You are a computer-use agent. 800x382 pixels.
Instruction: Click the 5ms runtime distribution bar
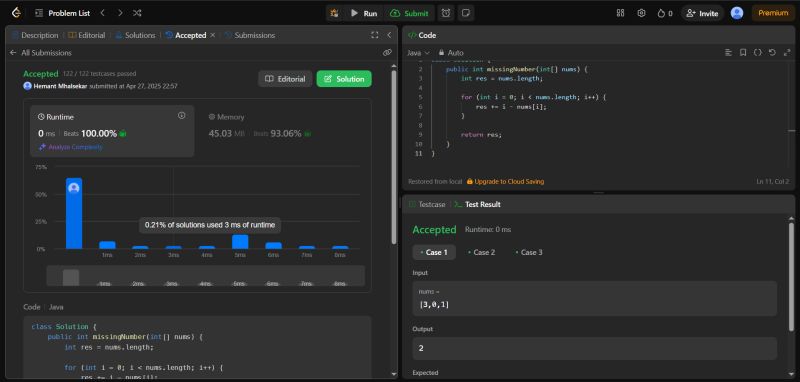pos(240,242)
